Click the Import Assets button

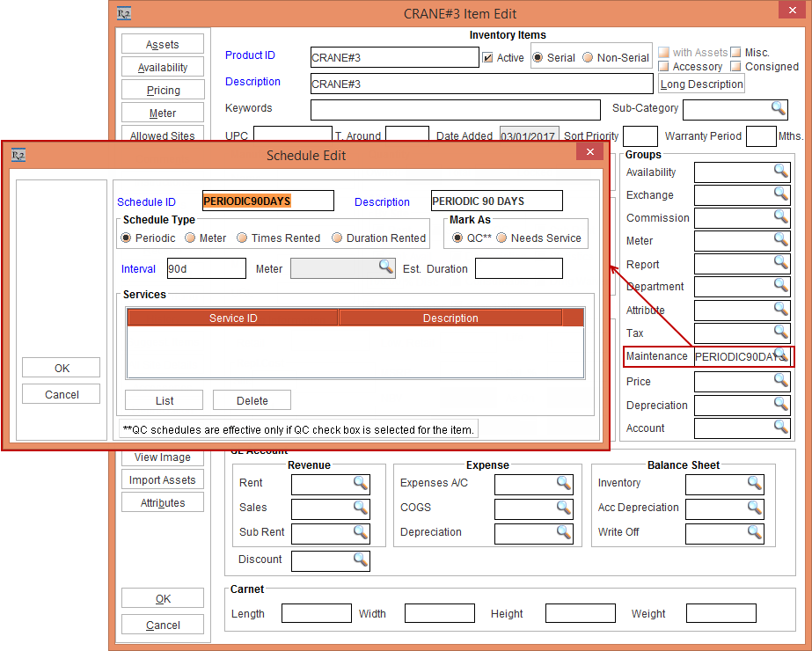[x=163, y=480]
